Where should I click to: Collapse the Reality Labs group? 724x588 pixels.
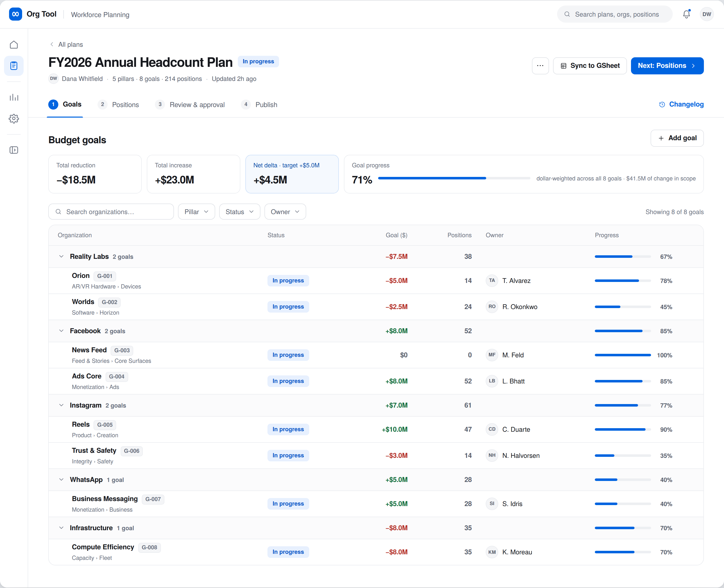tap(61, 256)
